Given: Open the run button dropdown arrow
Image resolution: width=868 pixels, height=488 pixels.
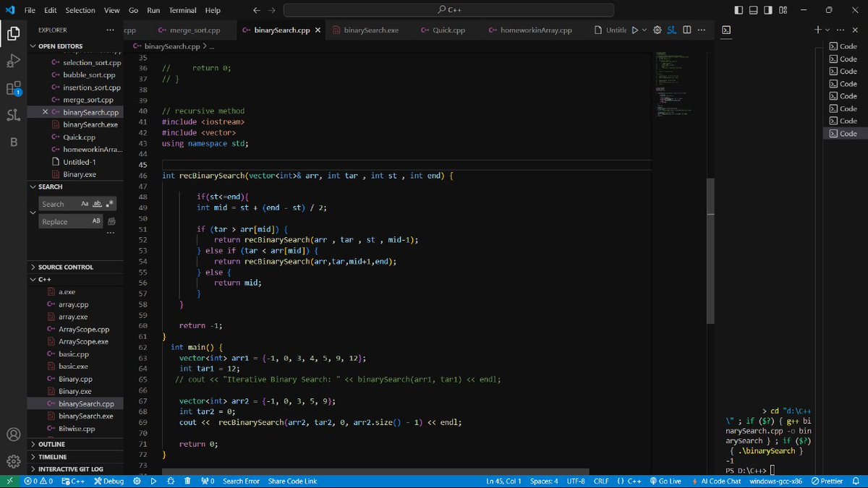Looking at the screenshot, I should click(644, 30).
